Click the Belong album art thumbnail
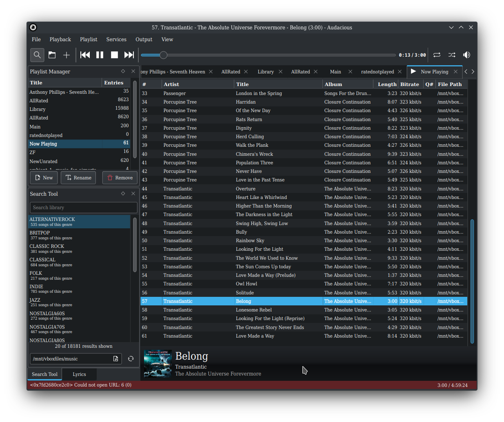The width and height of the screenshot is (504, 422). coord(158,364)
